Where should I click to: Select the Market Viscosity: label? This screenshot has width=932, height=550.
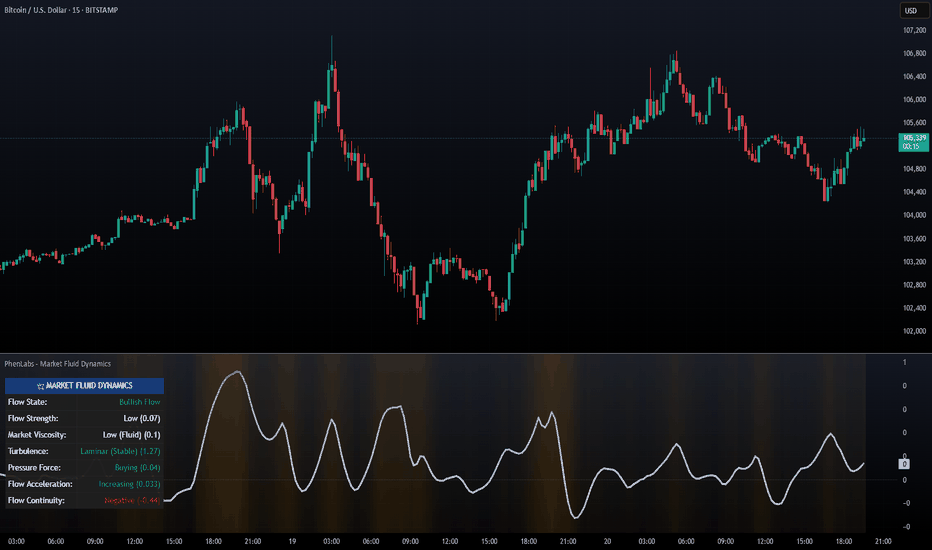(37, 435)
